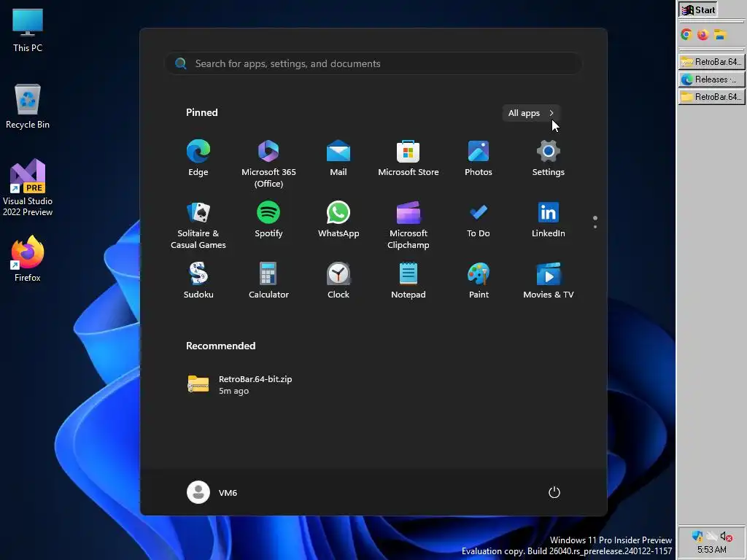Launch Calculator

(268, 281)
